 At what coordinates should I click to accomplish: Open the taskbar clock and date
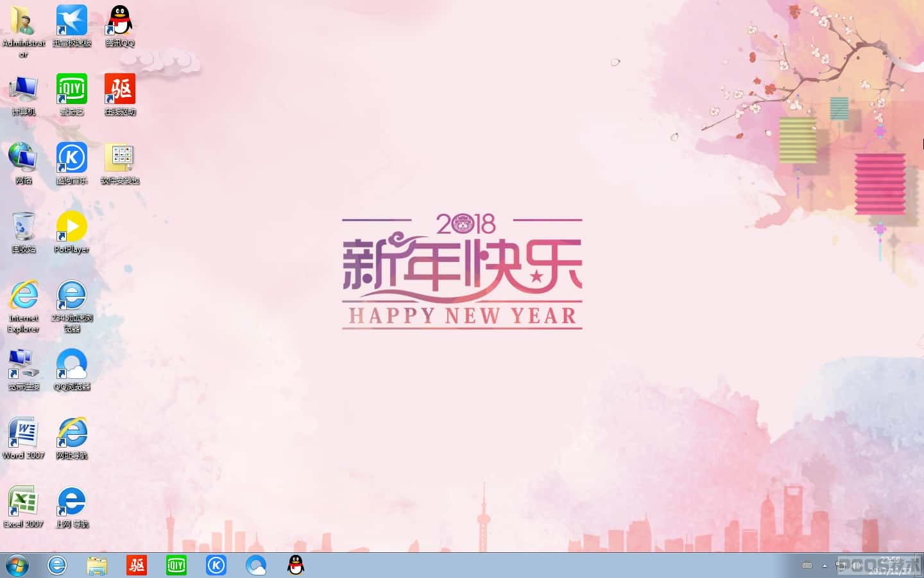pos(890,565)
